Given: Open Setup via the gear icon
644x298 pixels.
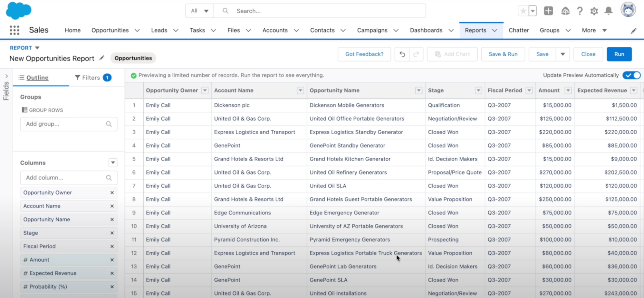Looking at the screenshot, I should click(594, 11).
